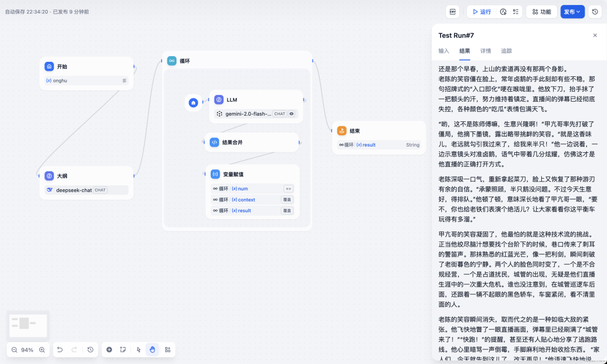Image resolution: width=607 pixels, height=364 pixels.
Task: Open the ENV environment variables icon
Action: pos(453,12)
